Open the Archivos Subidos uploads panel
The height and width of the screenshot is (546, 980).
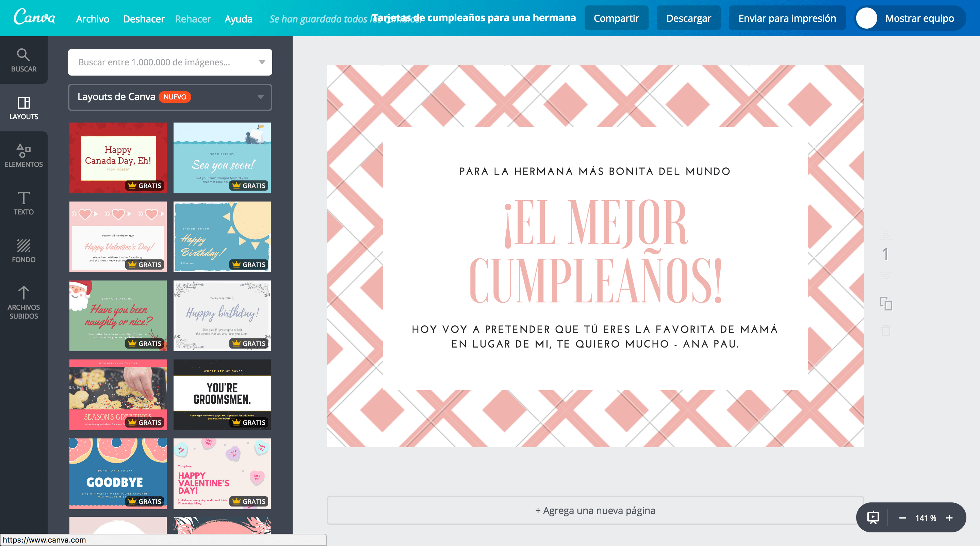(x=23, y=303)
